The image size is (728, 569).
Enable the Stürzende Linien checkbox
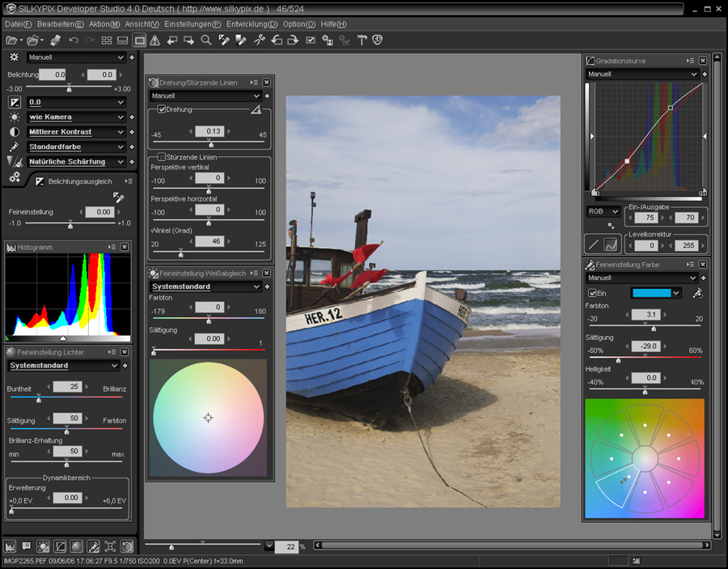[x=162, y=156]
